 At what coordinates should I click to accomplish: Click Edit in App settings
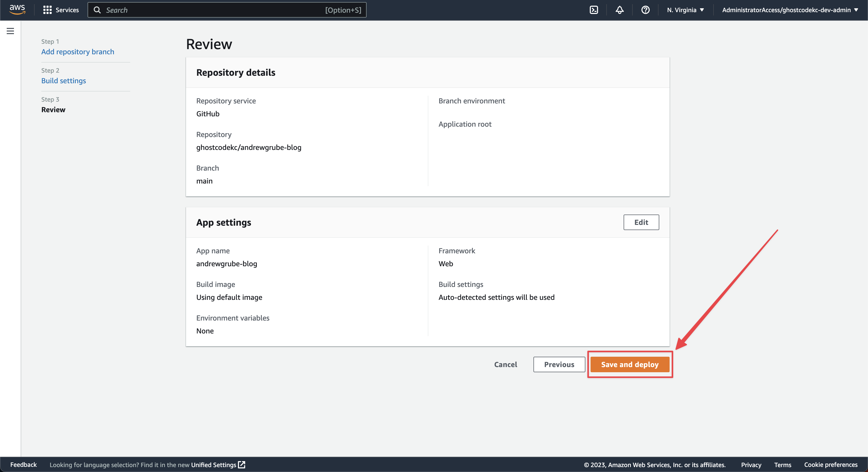click(x=641, y=222)
